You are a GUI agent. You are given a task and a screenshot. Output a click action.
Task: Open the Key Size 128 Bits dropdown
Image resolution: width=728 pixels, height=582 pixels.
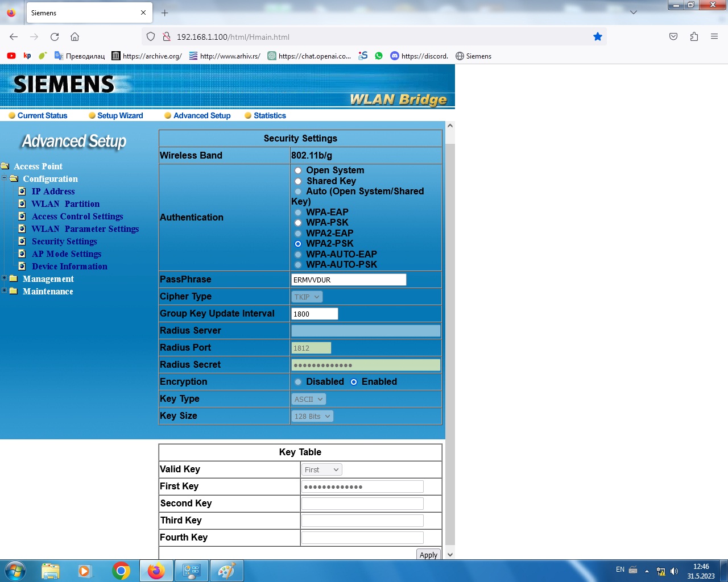(312, 416)
